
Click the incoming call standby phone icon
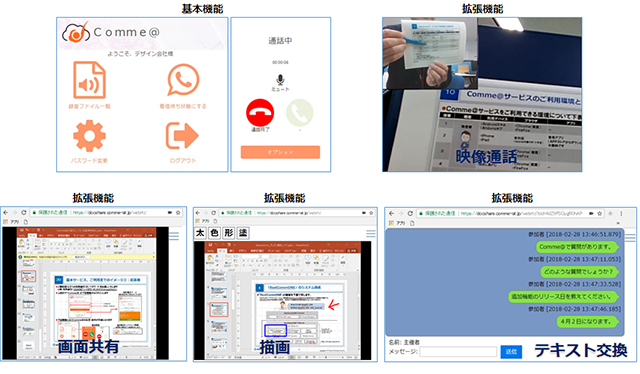tap(183, 80)
